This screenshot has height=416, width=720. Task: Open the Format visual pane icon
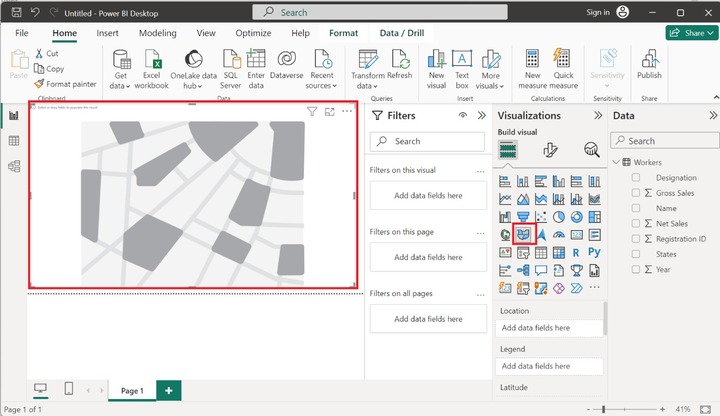tap(550, 150)
